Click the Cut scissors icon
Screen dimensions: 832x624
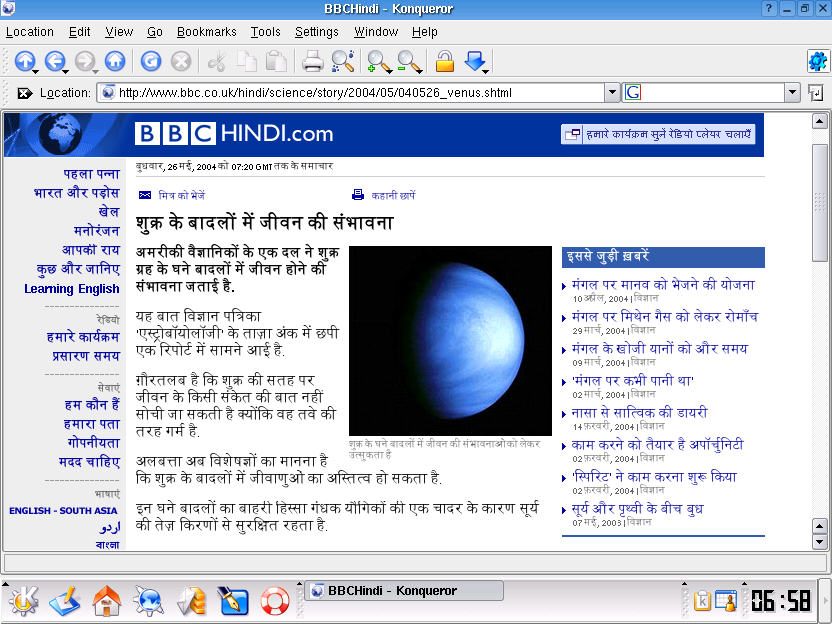(x=216, y=61)
